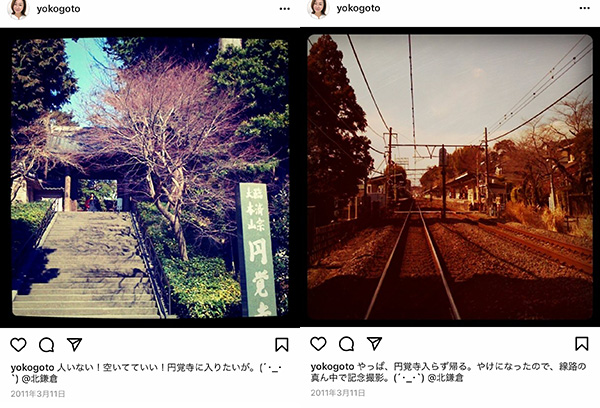Visit yokogoto profile from left header username
Viewport: 600px width, 408px height.
click(59, 9)
